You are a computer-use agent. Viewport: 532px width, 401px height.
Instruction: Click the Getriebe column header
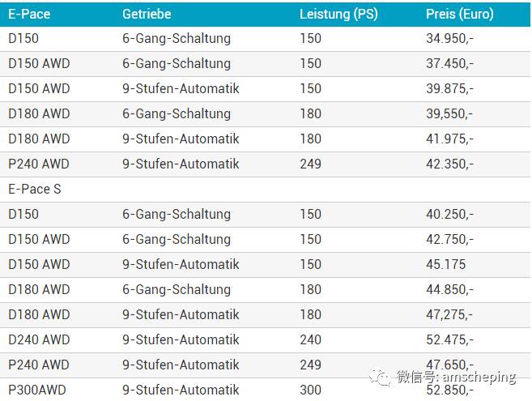point(148,14)
